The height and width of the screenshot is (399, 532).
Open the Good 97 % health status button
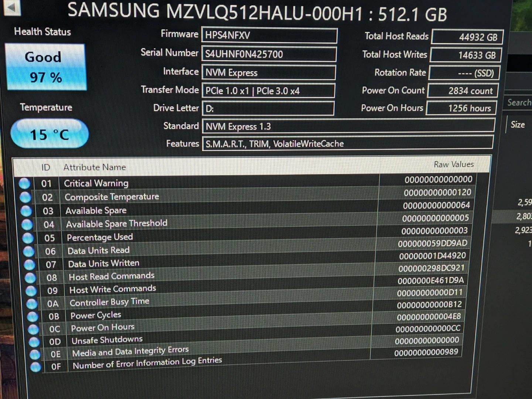pyautogui.click(x=46, y=67)
